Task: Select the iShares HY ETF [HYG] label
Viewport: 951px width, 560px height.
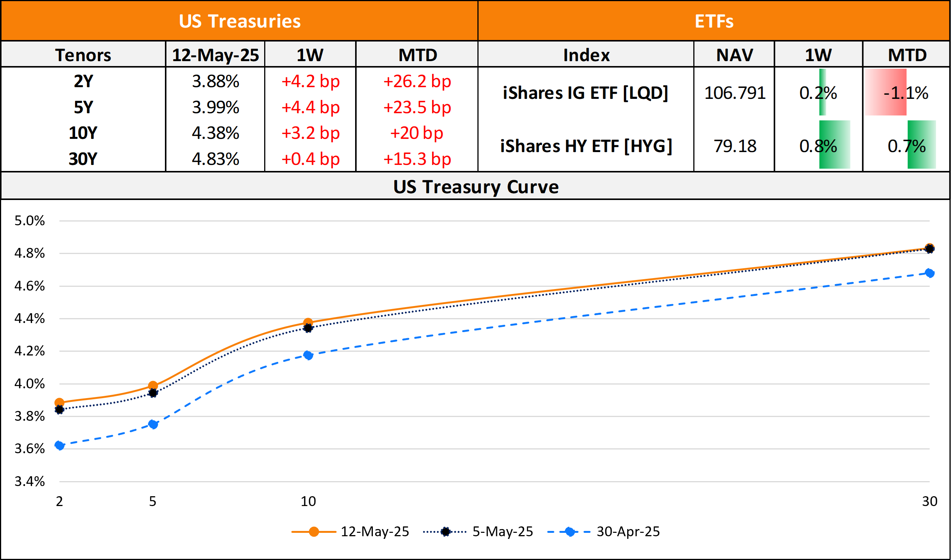Action: click(x=586, y=146)
